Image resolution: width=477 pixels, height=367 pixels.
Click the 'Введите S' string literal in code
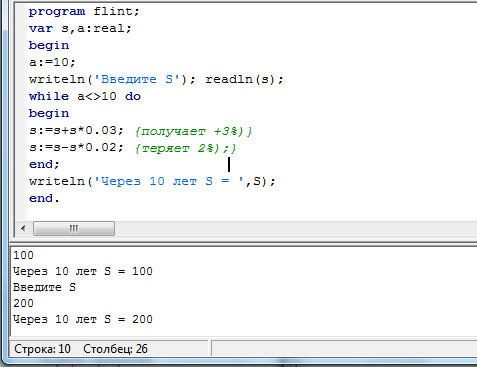pyautogui.click(x=137, y=79)
